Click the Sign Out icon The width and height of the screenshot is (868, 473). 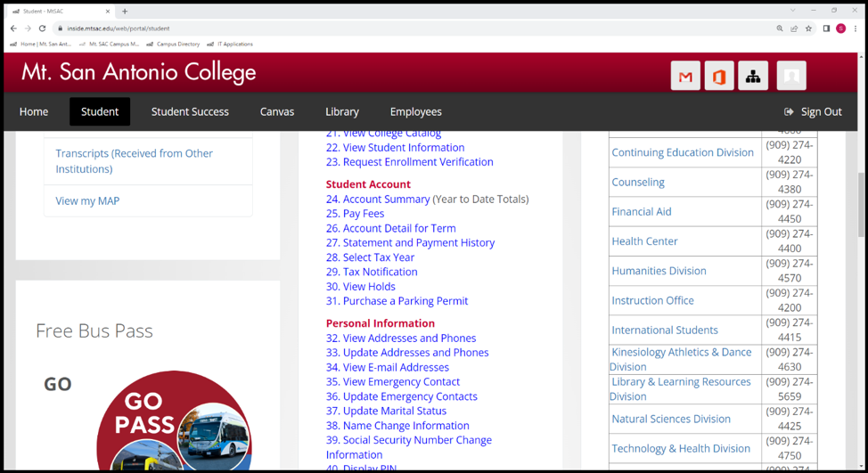pos(789,111)
